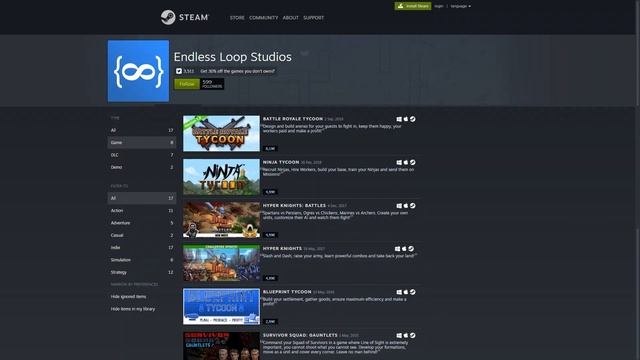Click the Windows icon on Ninja Tycoon row

(399, 162)
